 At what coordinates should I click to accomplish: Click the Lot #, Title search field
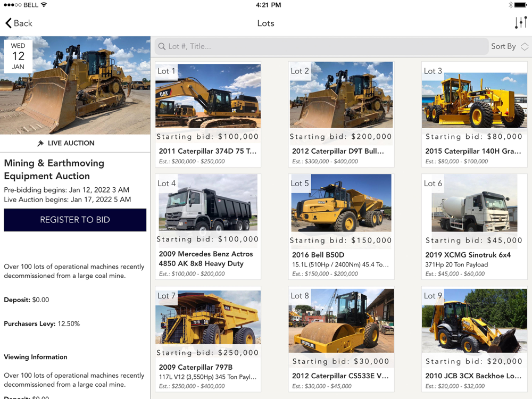tap(321, 46)
